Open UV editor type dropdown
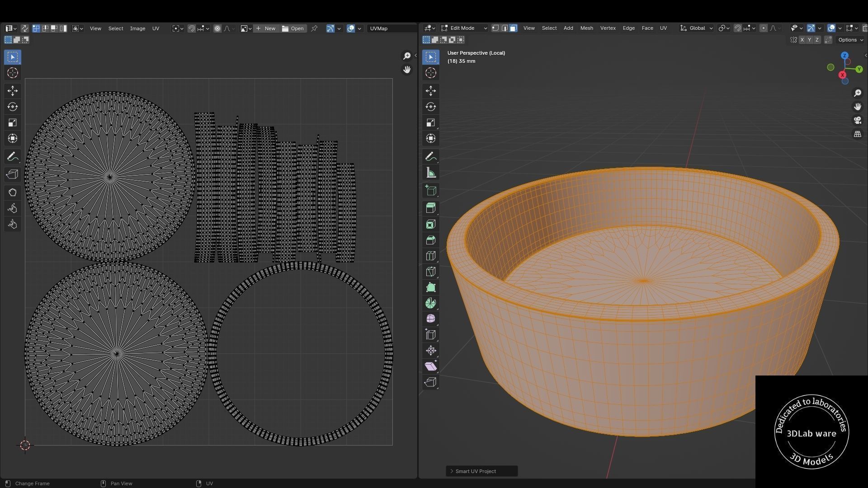The image size is (868, 488). point(11,28)
